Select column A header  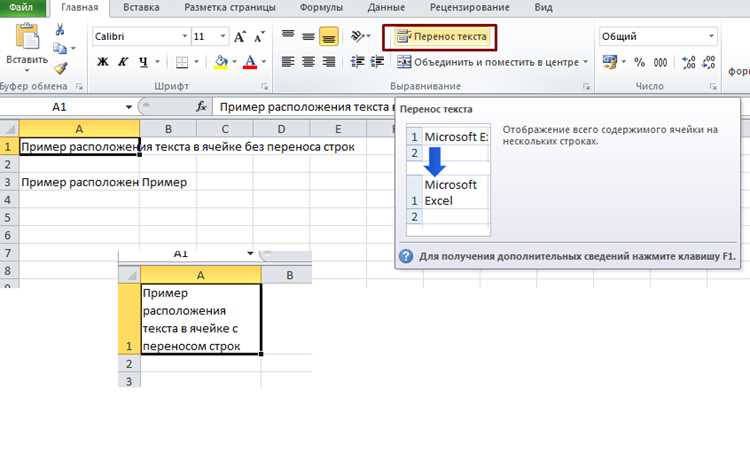[79, 129]
